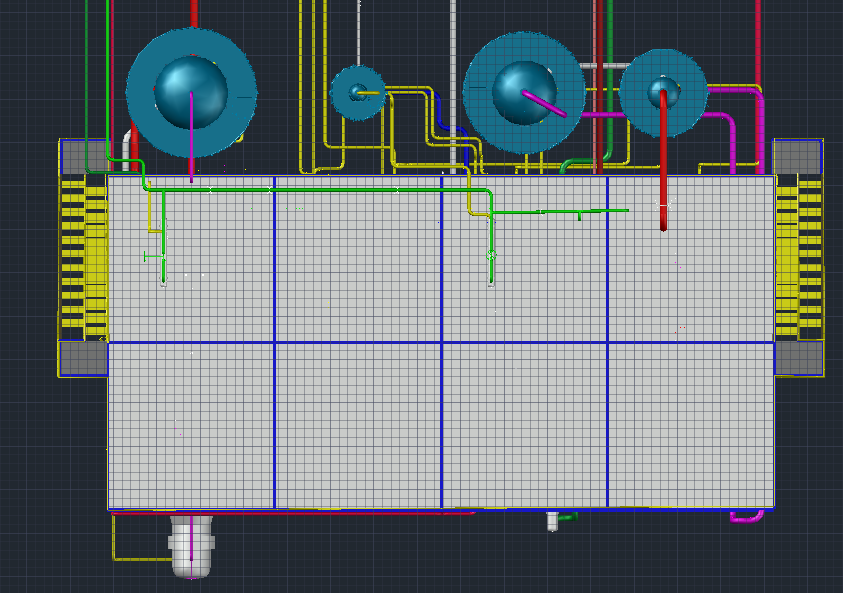Select the gray block at top-left corner
This screenshot has width=843, height=593.
[x=84, y=156]
